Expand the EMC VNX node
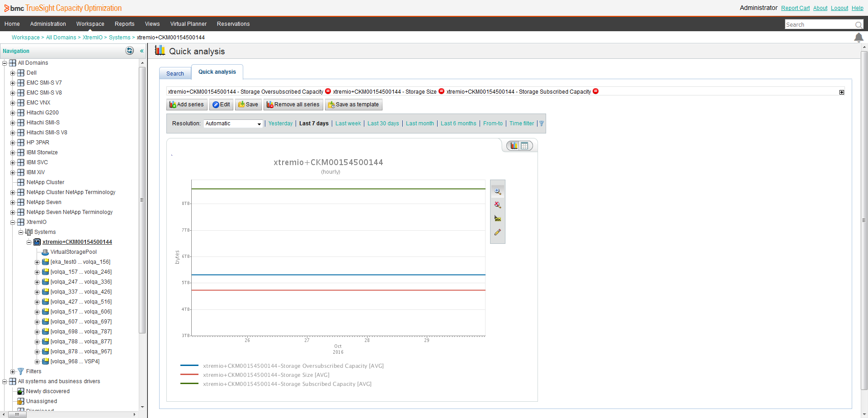The height and width of the screenshot is (418, 868). tap(13, 103)
